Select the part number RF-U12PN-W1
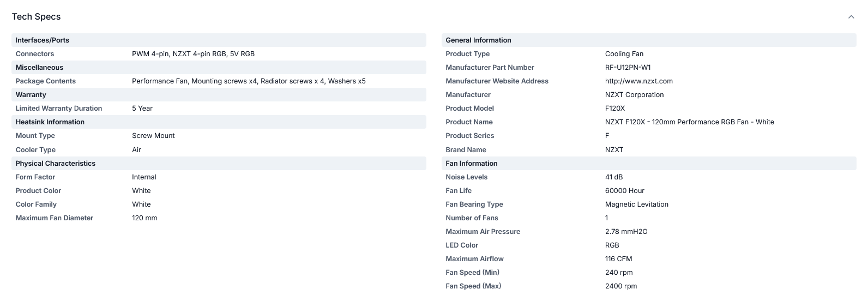868x301 pixels. pyautogui.click(x=628, y=68)
